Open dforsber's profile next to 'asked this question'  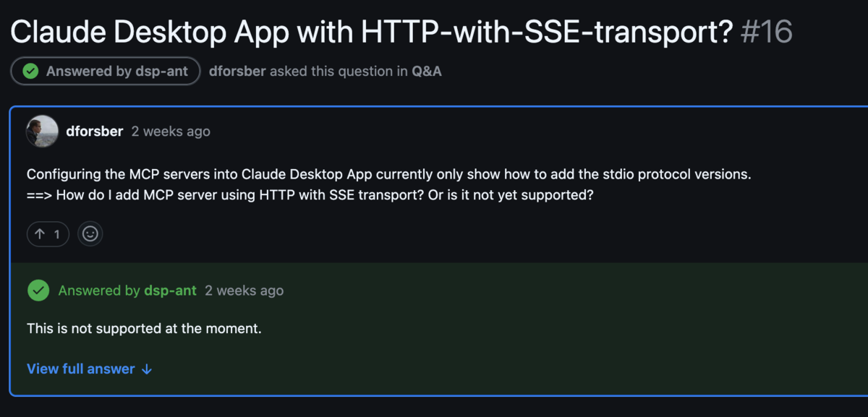(x=237, y=71)
